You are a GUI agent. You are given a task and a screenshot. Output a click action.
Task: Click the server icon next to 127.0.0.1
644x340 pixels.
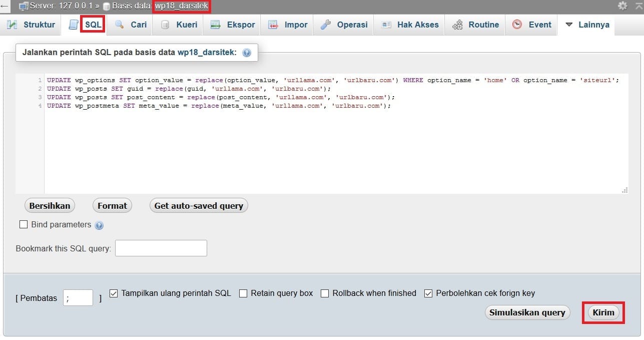coord(24,7)
